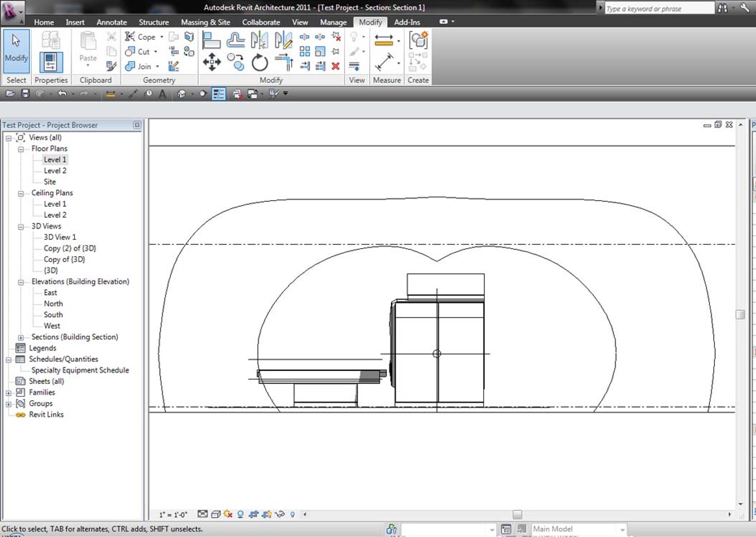
Task: Toggle Crop View in view control bar
Action: [253, 514]
